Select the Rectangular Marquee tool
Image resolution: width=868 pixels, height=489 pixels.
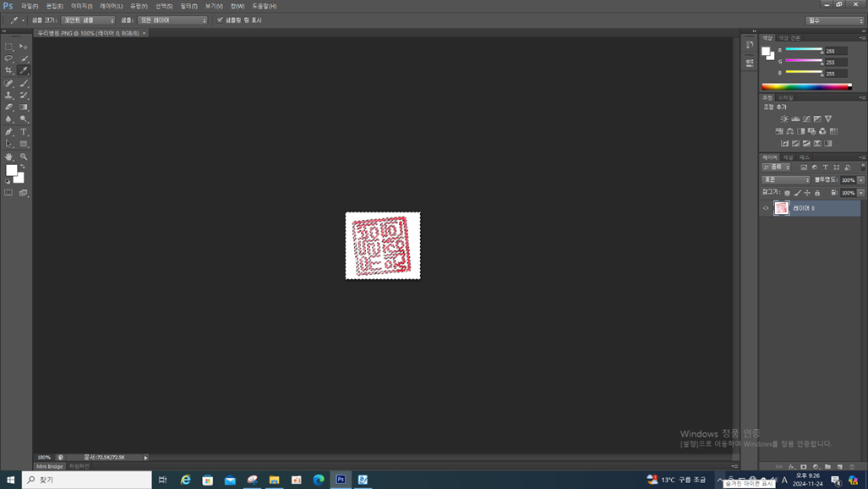[8, 47]
